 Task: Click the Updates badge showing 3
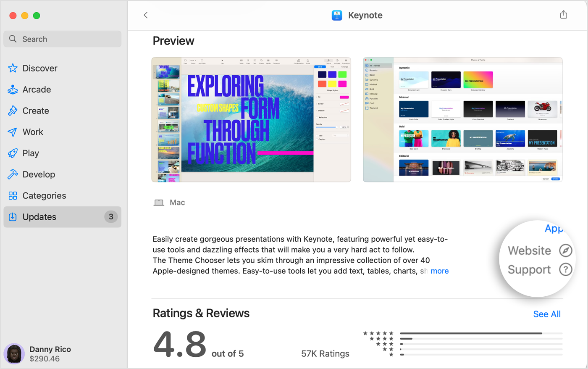point(111,217)
